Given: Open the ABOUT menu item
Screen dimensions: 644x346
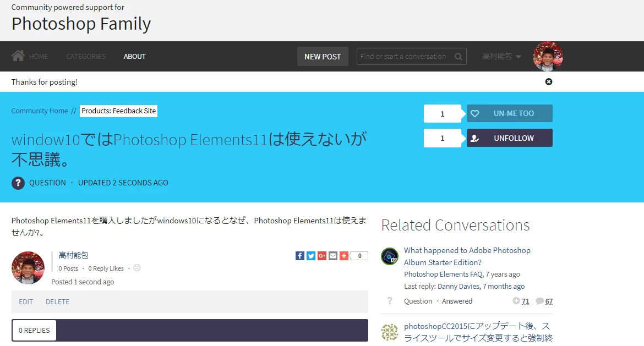Looking at the screenshot, I should [135, 56].
